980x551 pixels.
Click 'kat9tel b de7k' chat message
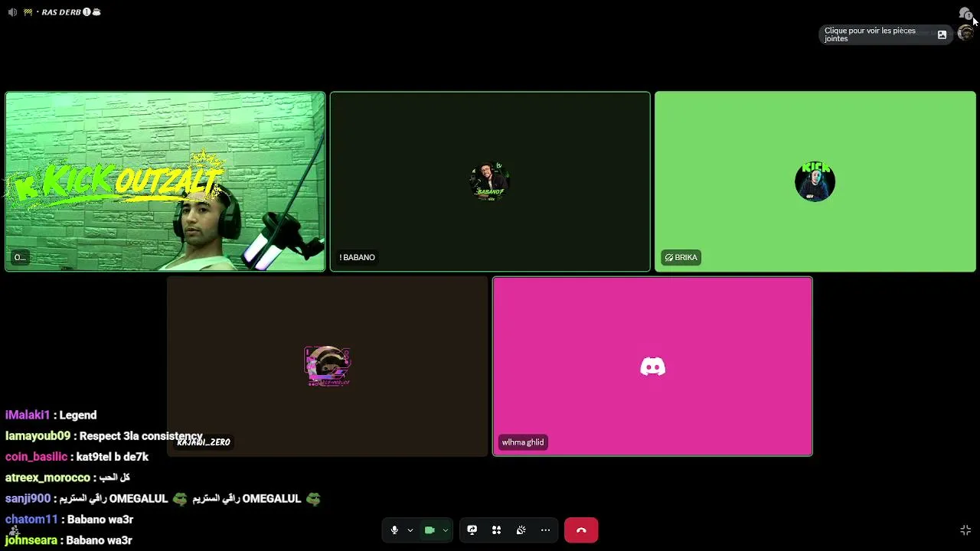click(x=113, y=456)
